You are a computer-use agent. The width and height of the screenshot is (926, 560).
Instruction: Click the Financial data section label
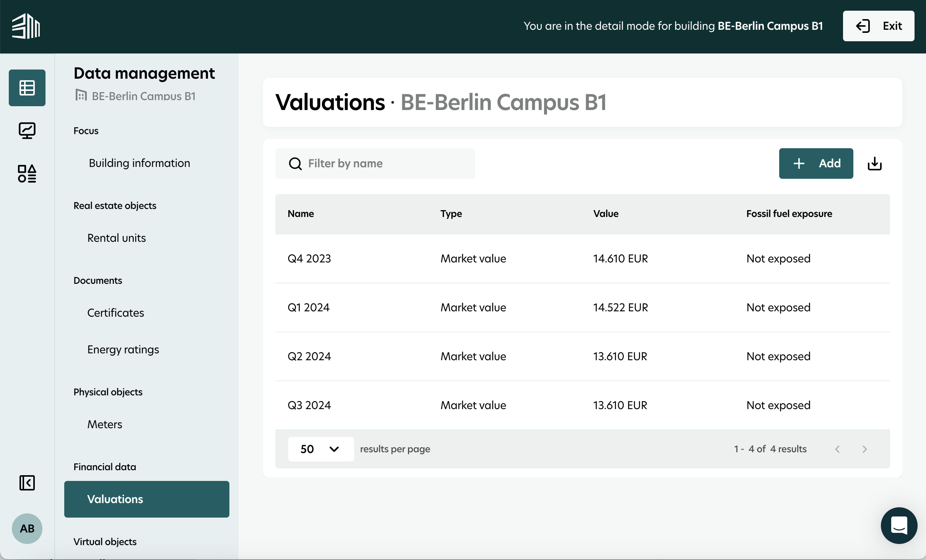(x=105, y=467)
